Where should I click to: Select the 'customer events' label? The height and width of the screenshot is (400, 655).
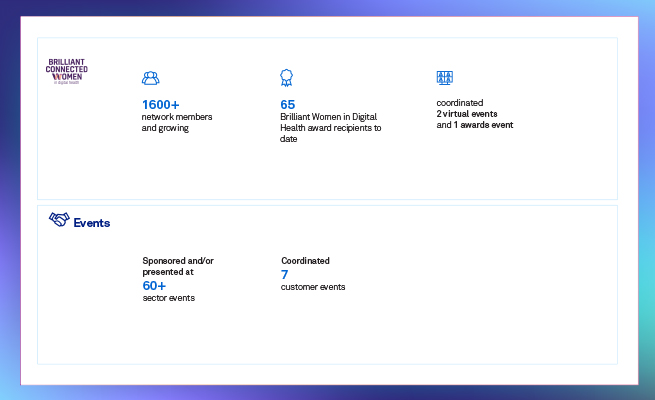click(313, 287)
